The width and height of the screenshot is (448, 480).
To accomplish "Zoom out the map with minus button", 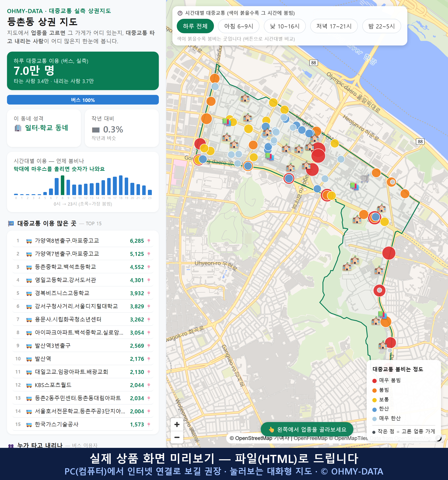I will click(177, 437).
